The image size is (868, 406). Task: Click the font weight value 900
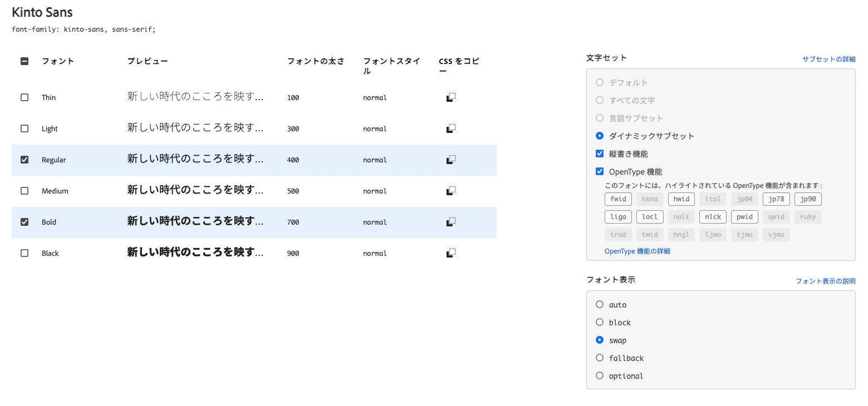click(x=293, y=254)
